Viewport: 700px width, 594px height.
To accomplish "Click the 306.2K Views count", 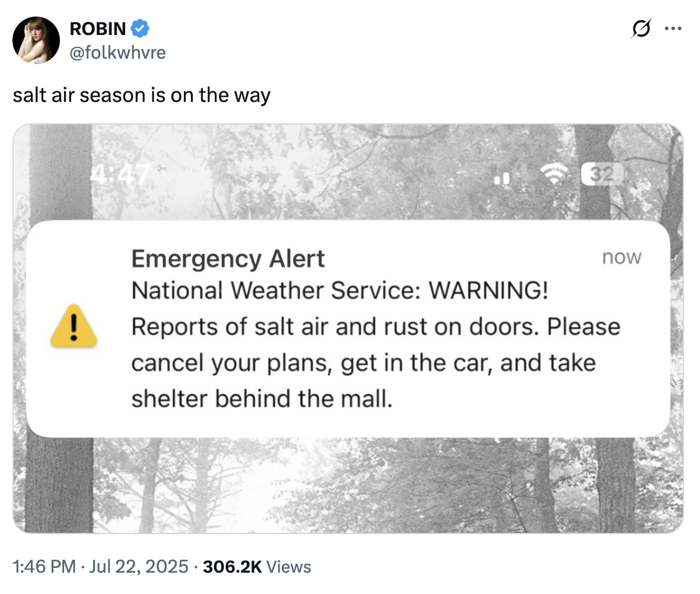I will pos(257,566).
